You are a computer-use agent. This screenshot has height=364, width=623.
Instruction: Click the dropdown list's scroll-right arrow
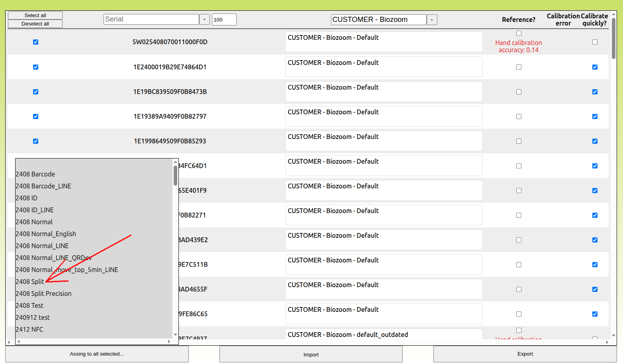coord(169,341)
